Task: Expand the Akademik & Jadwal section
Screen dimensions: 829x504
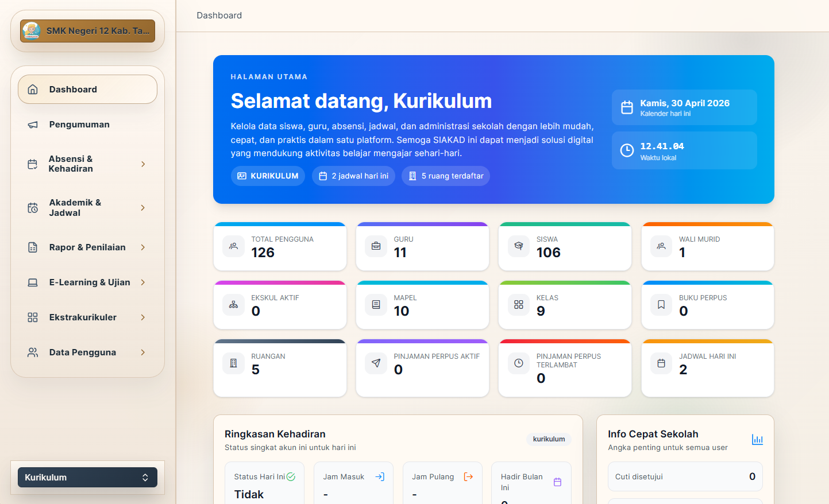Action: pos(142,207)
